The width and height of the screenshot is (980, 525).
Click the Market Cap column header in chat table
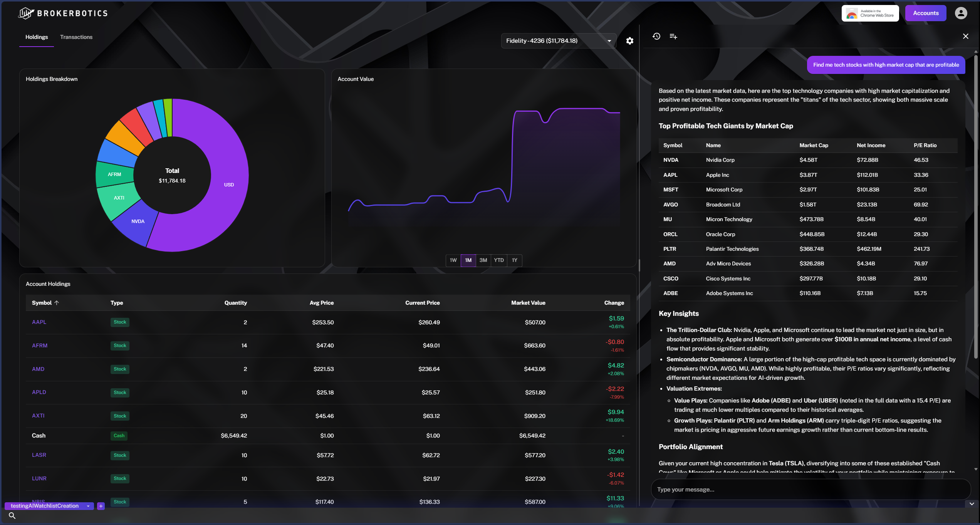tap(814, 145)
